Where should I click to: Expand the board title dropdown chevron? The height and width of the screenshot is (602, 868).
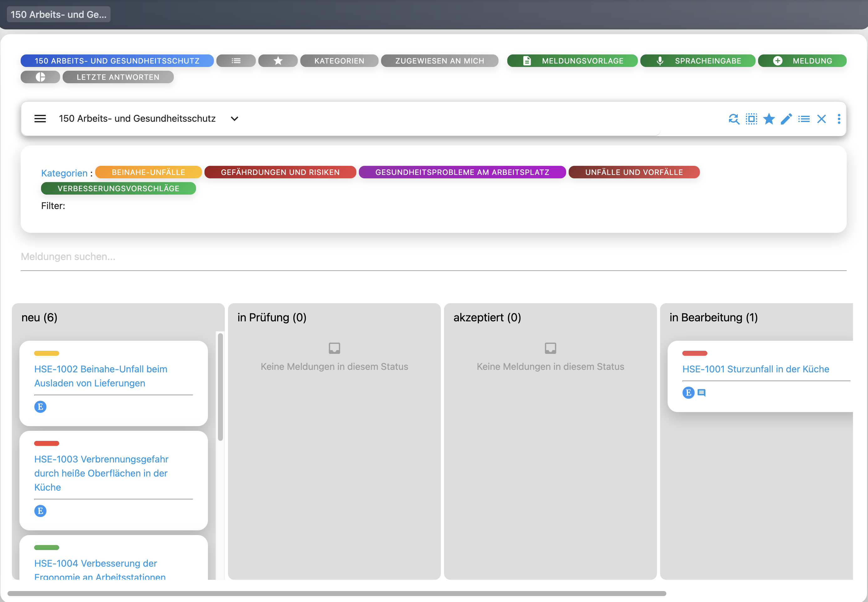tap(234, 119)
